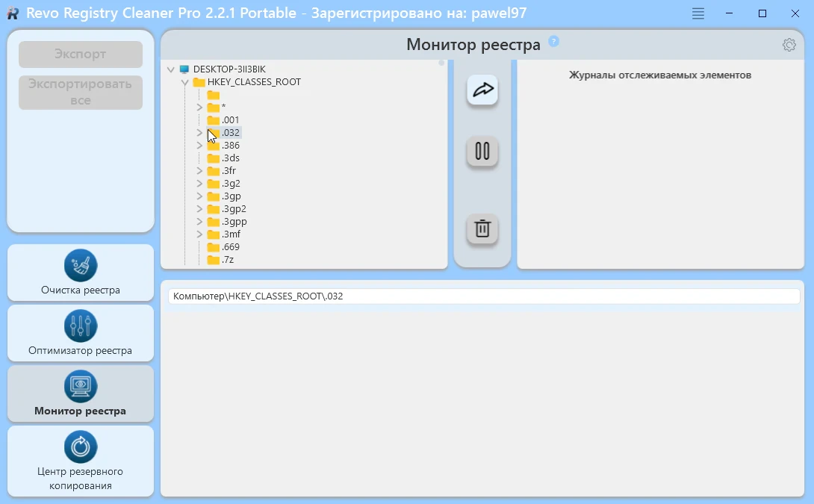814x504 pixels.
Task: Open the hamburger menu in title bar
Action: 698,13
